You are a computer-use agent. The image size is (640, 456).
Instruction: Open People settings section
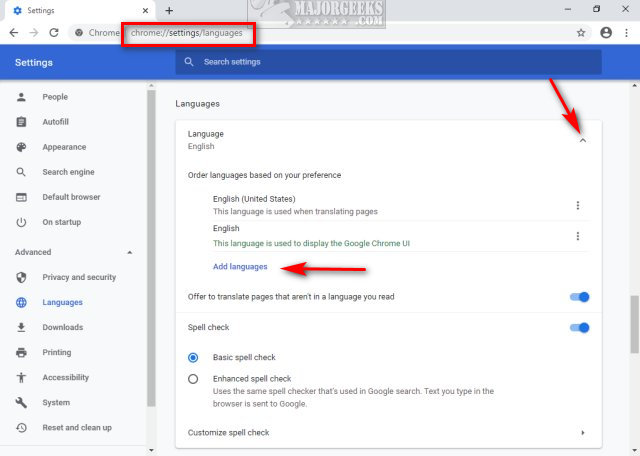tap(55, 97)
